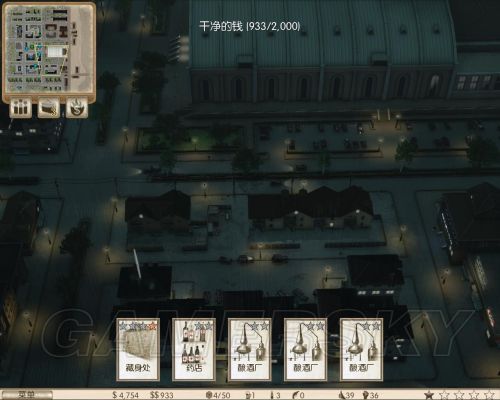Screen dimensions: 500x400
Task: Select the first 酿酒厂 distillery card
Action: [x=249, y=349]
